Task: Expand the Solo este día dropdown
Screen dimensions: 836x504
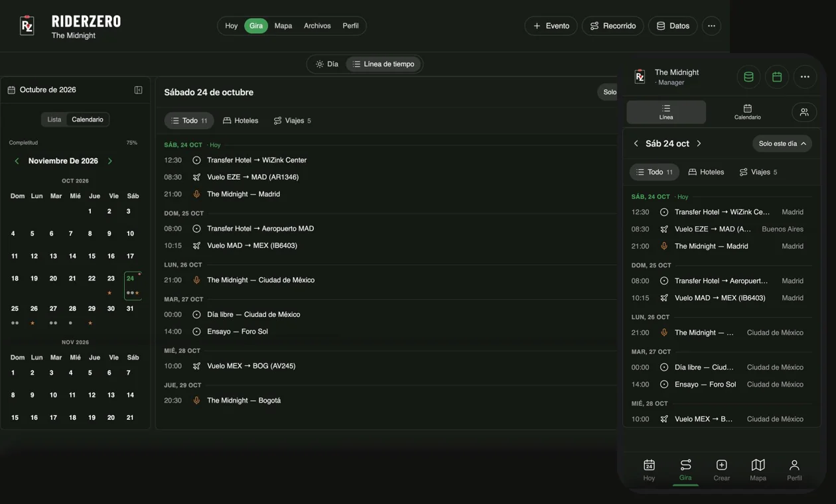Action: [782, 144]
